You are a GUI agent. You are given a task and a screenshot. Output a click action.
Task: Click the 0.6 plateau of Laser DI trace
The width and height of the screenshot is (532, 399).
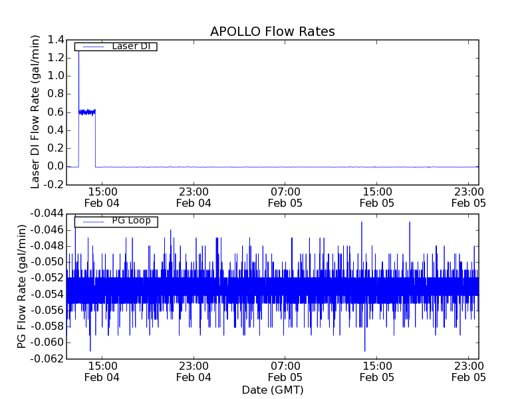coord(87,112)
